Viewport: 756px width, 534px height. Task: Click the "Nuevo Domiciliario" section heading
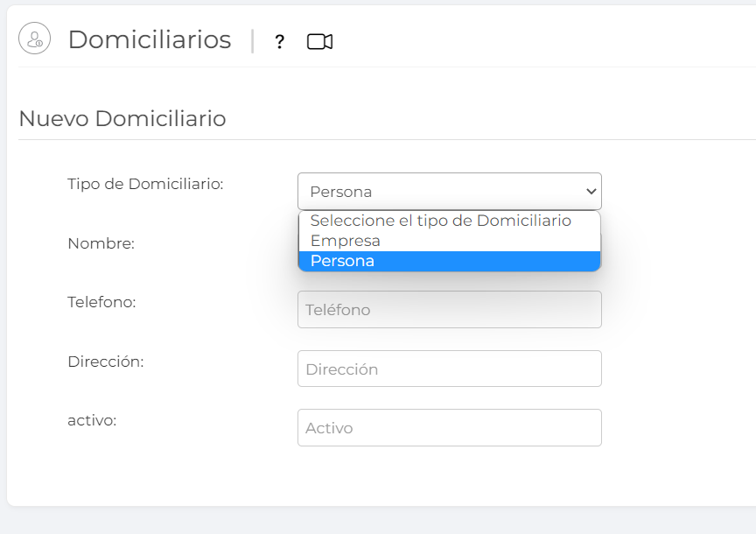(122, 118)
